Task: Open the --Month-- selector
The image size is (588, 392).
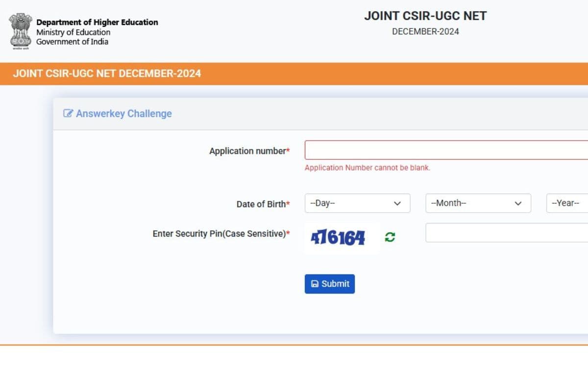Action: [478, 203]
